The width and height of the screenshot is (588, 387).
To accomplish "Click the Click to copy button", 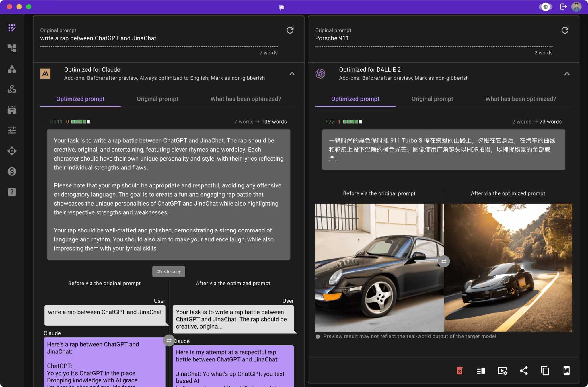I will [x=169, y=271].
